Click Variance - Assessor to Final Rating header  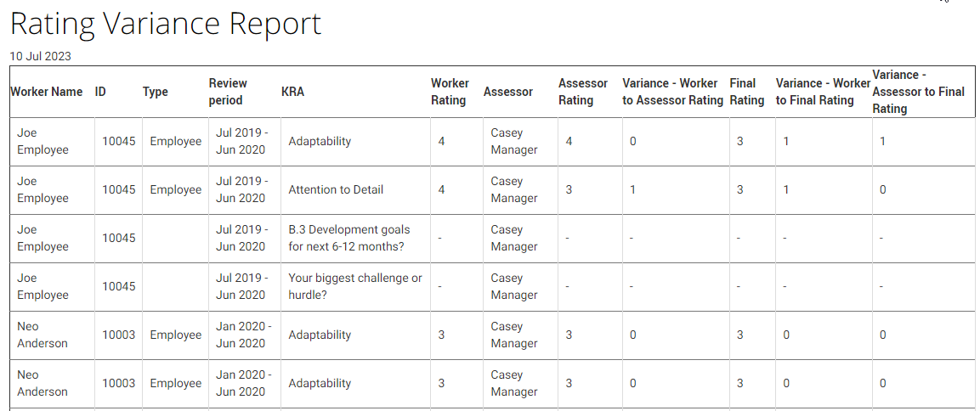(919, 92)
